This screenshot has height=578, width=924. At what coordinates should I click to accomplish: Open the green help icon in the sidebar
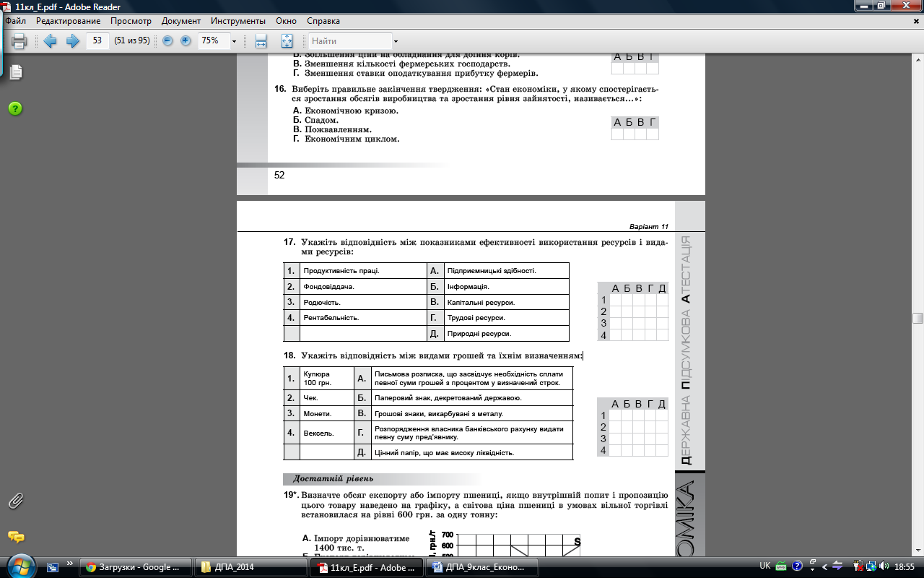point(15,108)
